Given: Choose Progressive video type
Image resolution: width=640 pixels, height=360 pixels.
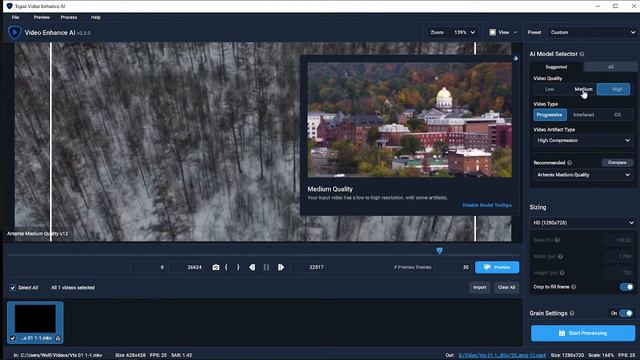Looking at the screenshot, I should click(x=550, y=115).
